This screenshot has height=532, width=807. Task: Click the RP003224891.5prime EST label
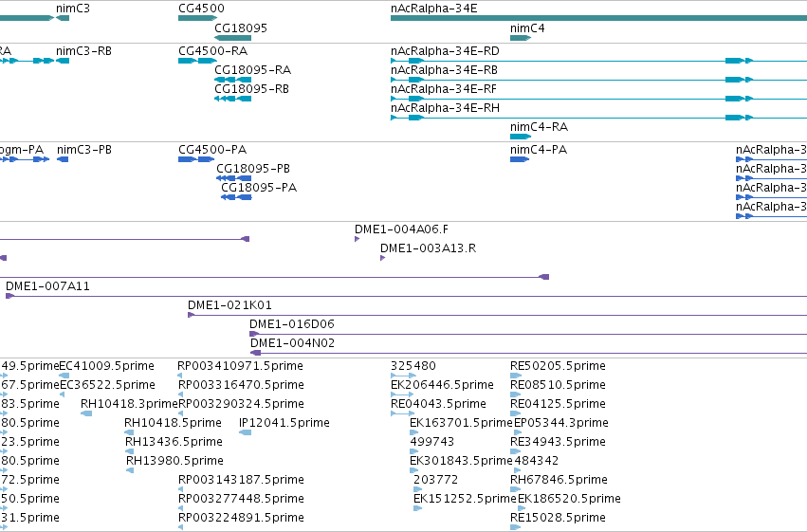click(241, 518)
